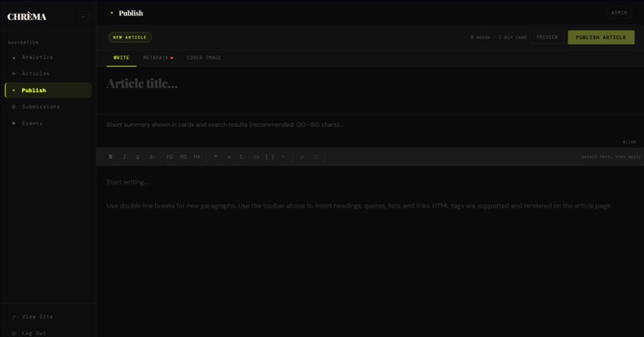Toggle italic formatting
Screen dimensions: 644x337
[x=124, y=157]
